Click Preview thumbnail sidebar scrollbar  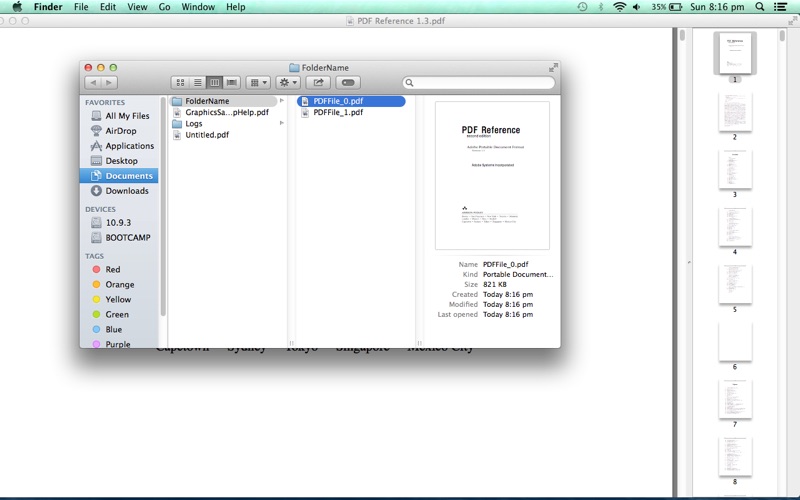(x=782, y=36)
